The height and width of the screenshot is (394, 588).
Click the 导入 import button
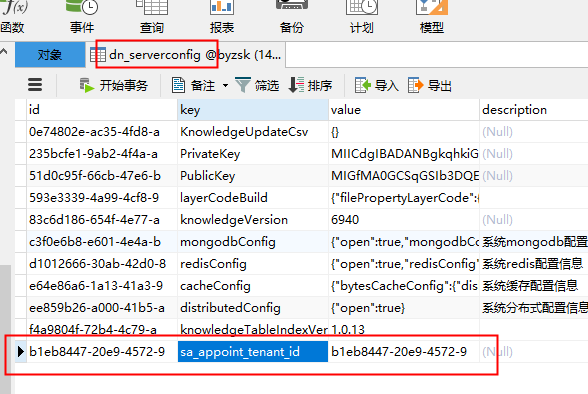coord(376,85)
